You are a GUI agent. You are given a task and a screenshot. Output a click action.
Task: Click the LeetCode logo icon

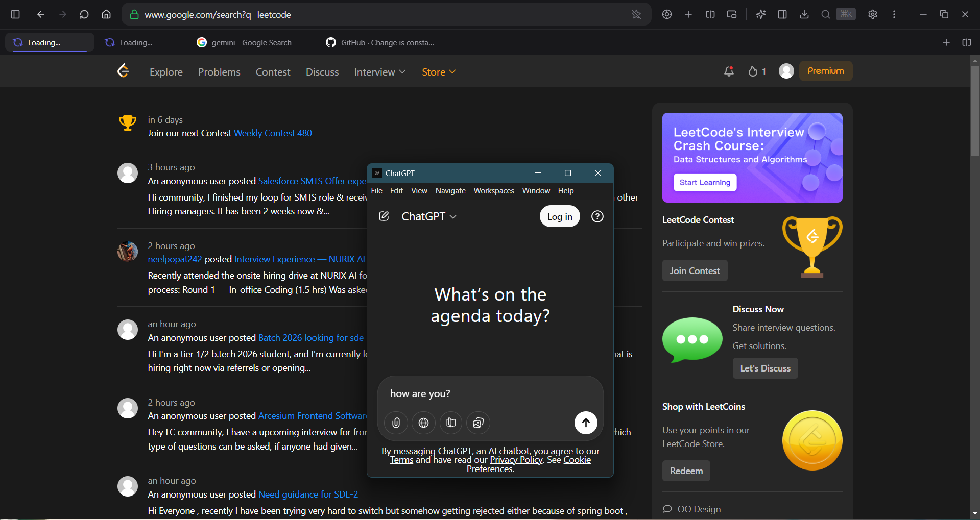(x=124, y=71)
